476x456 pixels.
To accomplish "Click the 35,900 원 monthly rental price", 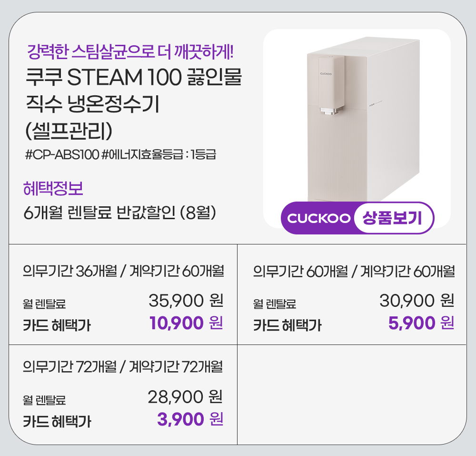I will pos(186,301).
